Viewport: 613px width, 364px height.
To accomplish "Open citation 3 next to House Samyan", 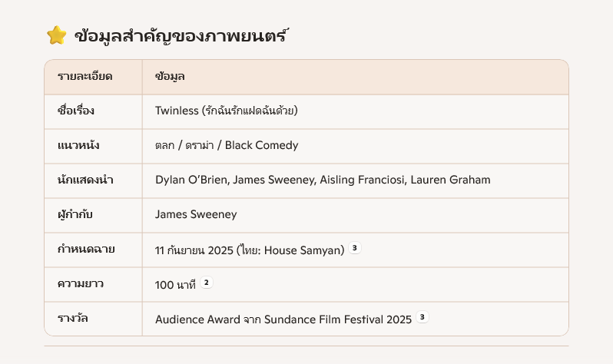I will [354, 248].
